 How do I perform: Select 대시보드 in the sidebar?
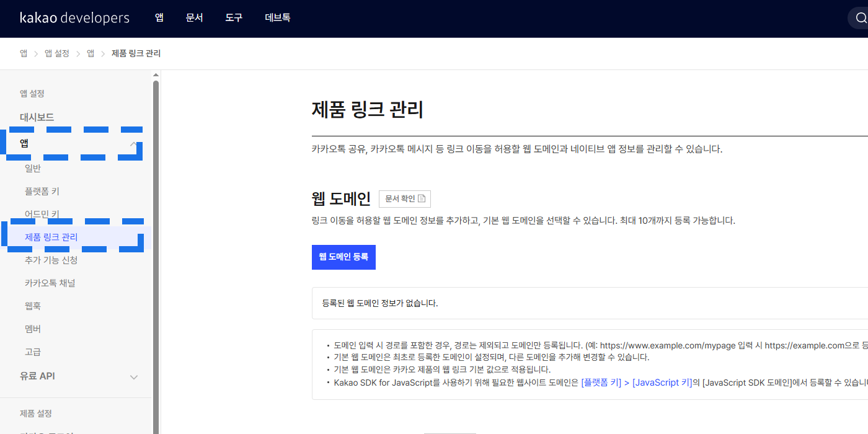[x=37, y=117]
